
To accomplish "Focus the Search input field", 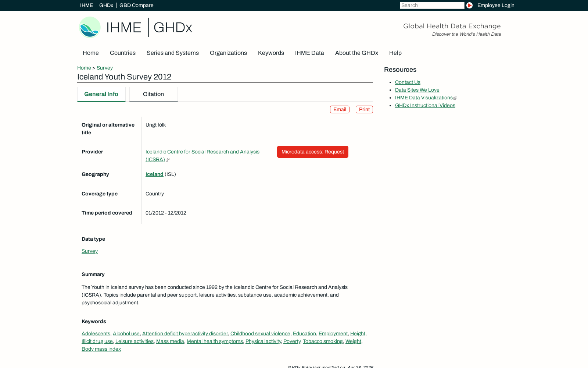I will coord(432,5).
